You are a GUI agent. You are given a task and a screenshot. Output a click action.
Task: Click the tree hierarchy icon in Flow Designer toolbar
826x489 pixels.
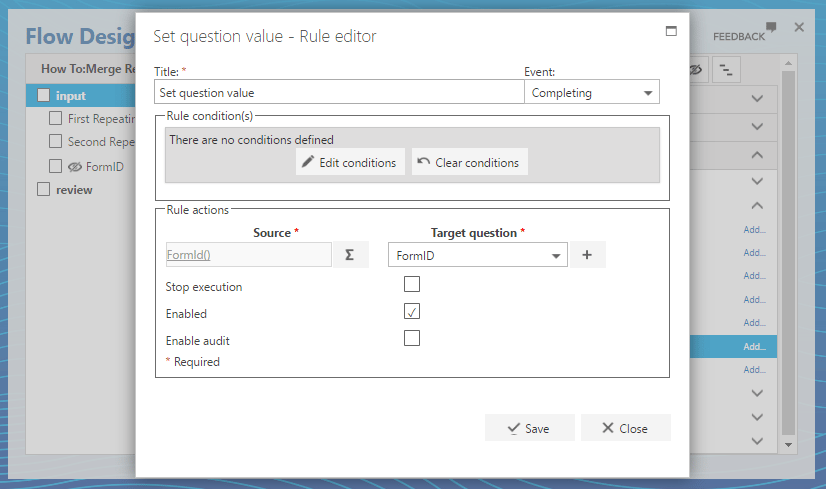(x=726, y=70)
